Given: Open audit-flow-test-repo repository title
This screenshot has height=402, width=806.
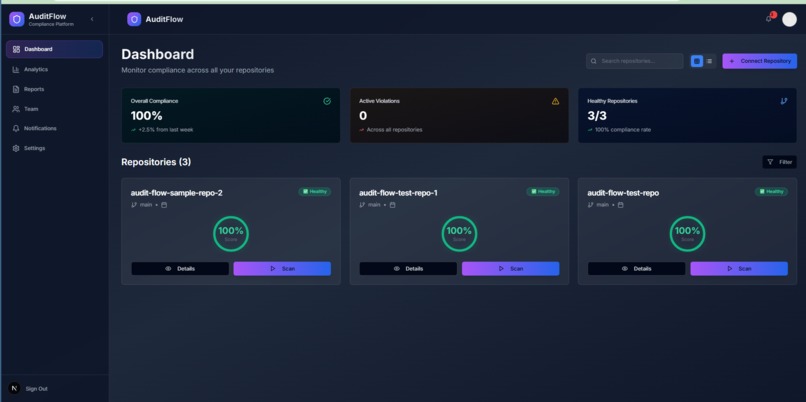Looking at the screenshot, I should click(622, 193).
